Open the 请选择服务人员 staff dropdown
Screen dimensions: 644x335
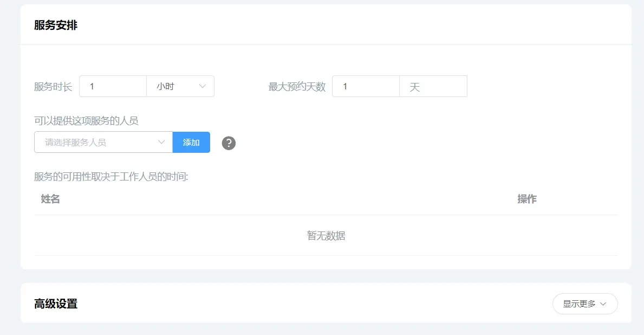(103, 142)
